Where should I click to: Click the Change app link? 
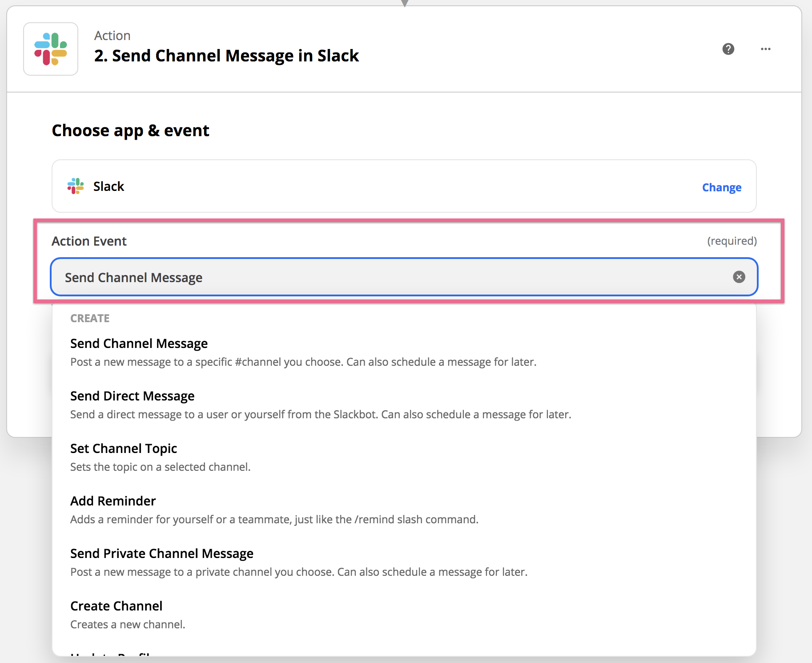pyautogui.click(x=721, y=187)
